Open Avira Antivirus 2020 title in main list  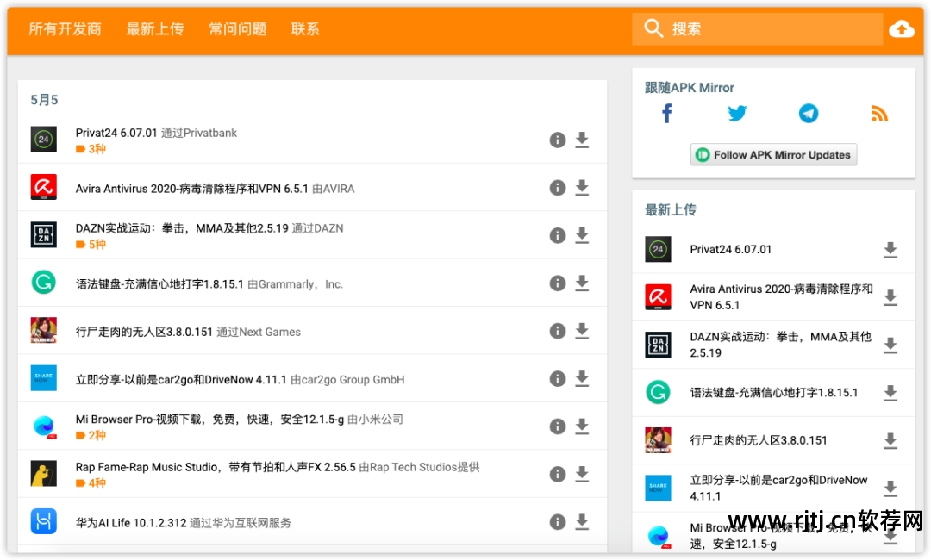point(191,189)
